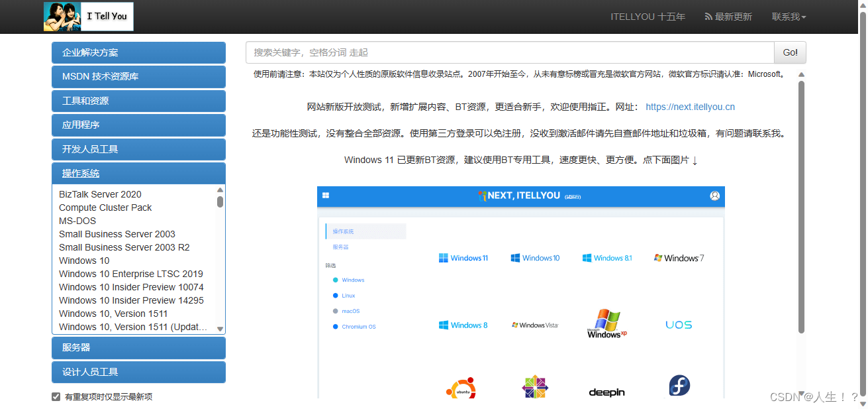Select 操作系统 tab in NEXT preview
Screen dimensions: 868x409
click(x=365, y=231)
